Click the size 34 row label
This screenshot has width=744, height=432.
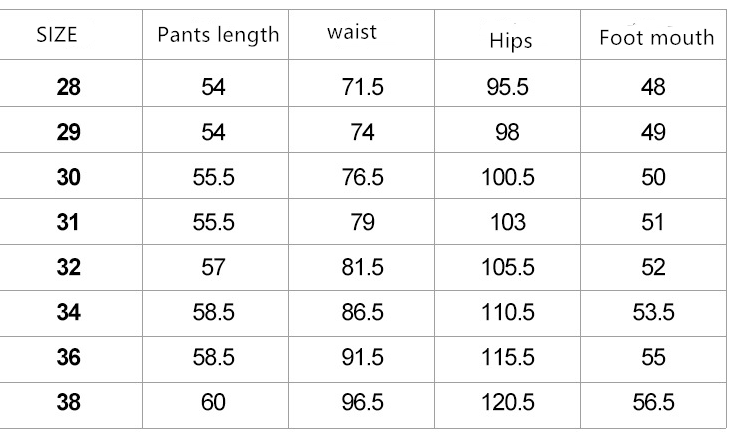tap(69, 313)
